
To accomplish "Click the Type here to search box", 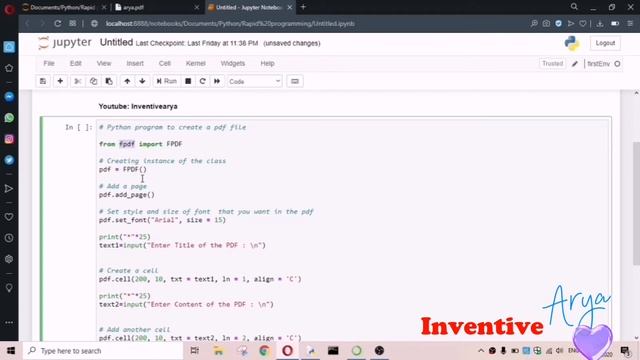I will 103,351.
